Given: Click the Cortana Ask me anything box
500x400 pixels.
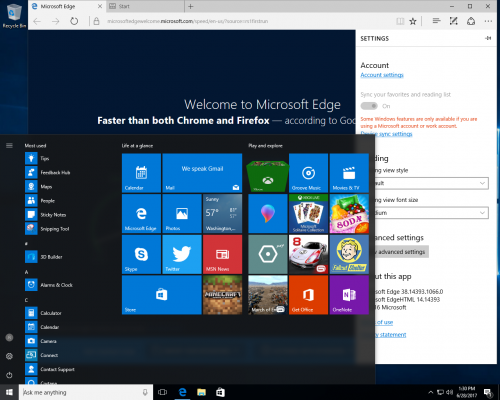Looking at the screenshot, I should (86, 392).
